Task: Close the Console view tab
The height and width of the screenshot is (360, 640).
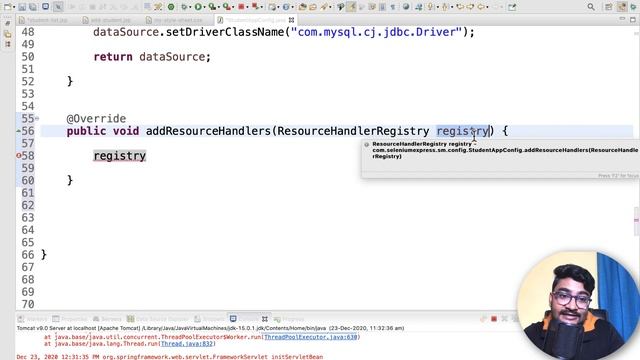Action: [x=264, y=319]
